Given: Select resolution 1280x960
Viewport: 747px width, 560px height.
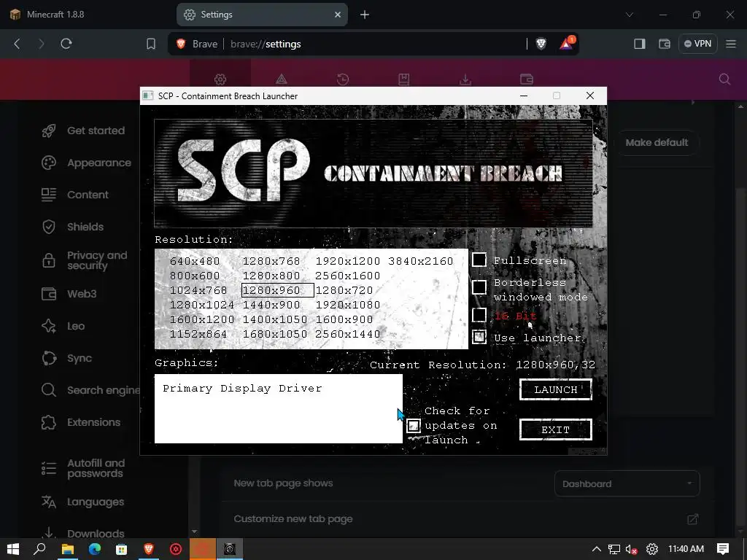Looking at the screenshot, I should 278,290.
